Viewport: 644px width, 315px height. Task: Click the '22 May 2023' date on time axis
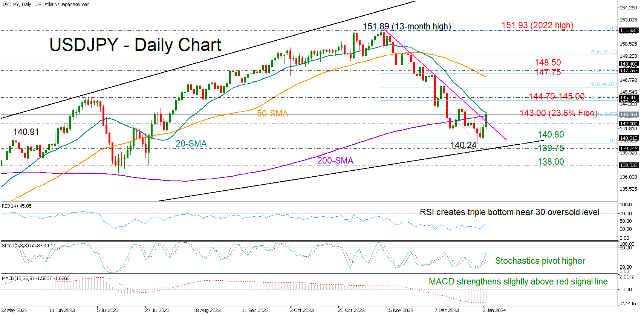tap(14, 310)
